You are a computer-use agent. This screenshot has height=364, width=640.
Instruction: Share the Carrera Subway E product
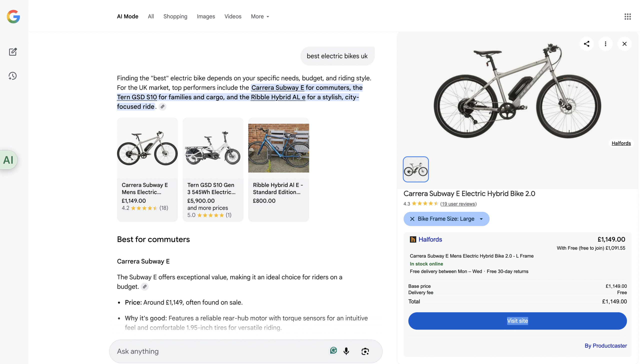[586, 44]
